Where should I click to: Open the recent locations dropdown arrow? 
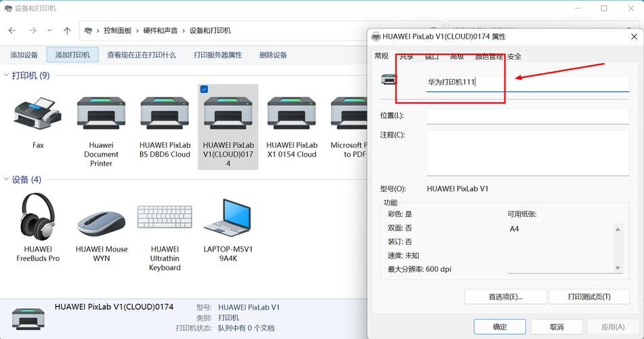pyautogui.click(x=49, y=31)
